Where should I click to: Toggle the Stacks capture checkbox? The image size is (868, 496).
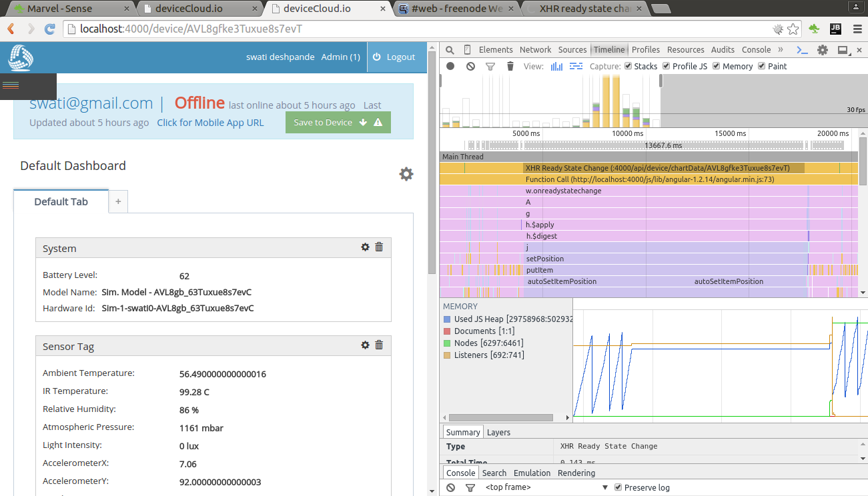[628, 66]
